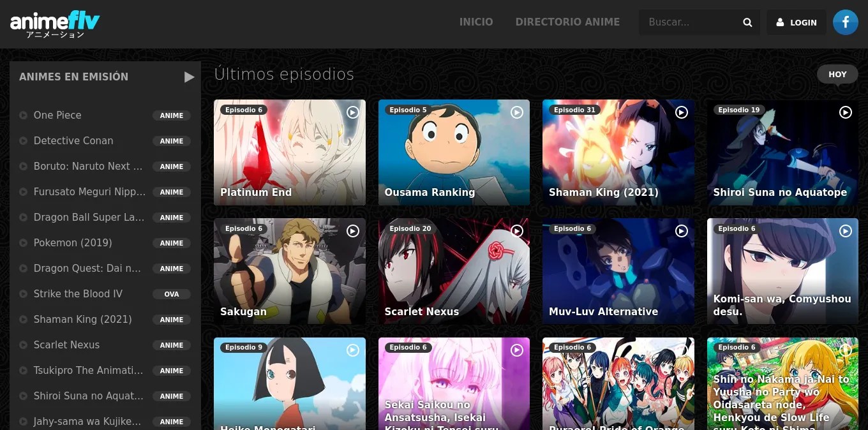Click the OVA tag for Strike the Blood IV
Viewport: 868px width, 430px height.
coord(172,294)
